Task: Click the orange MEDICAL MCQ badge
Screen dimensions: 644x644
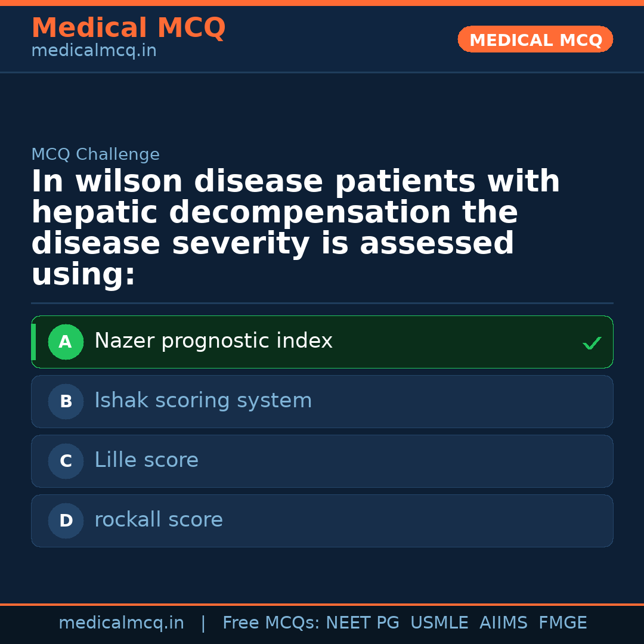Action: (x=535, y=40)
